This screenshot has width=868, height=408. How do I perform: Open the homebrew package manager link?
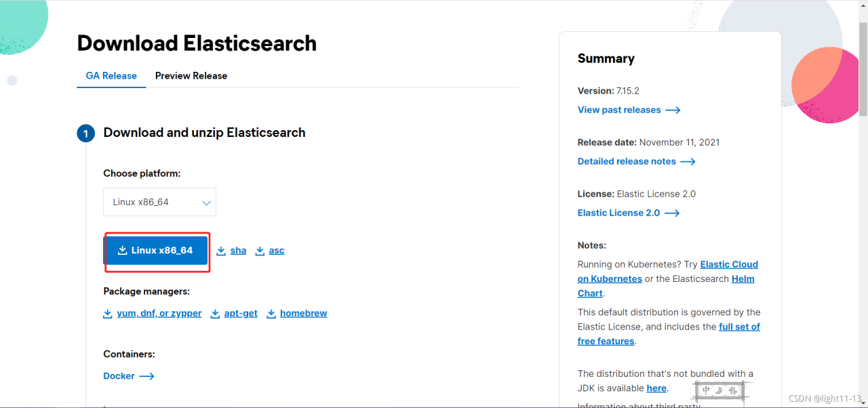tap(303, 314)
